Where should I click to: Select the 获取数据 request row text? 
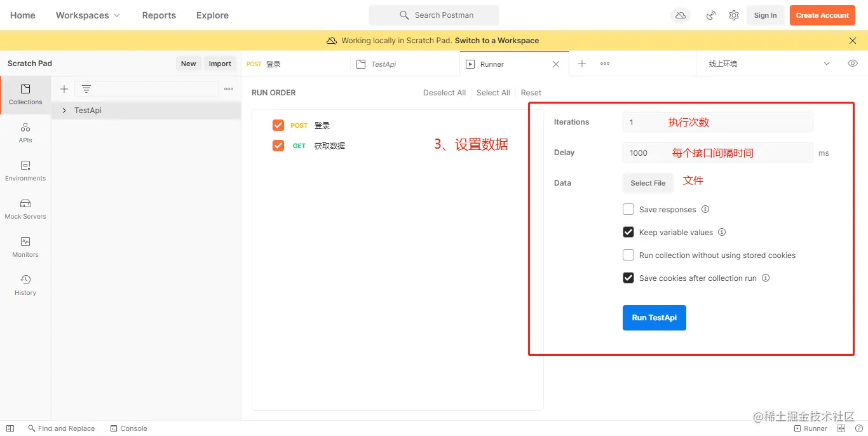330,146
